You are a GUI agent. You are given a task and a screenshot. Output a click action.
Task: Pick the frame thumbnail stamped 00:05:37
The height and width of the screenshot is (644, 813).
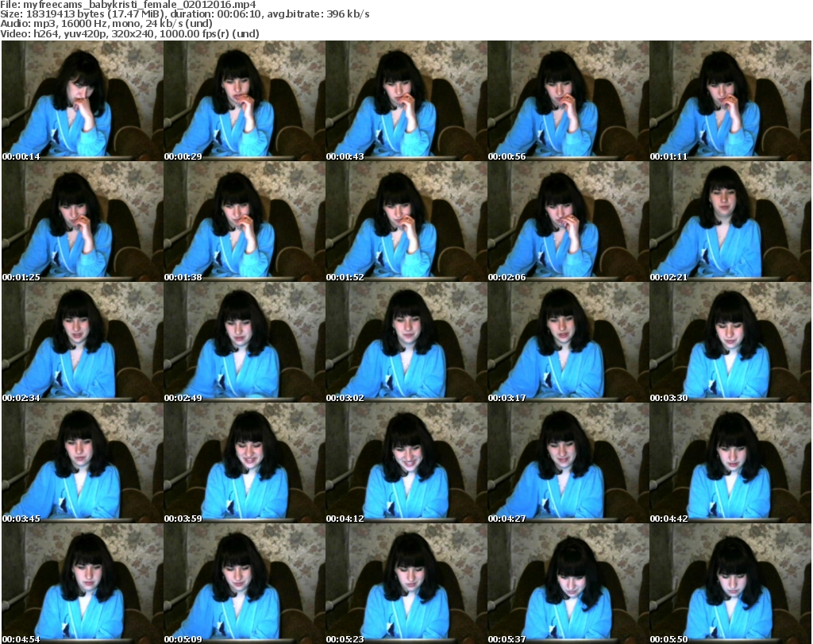click(568, 584)
